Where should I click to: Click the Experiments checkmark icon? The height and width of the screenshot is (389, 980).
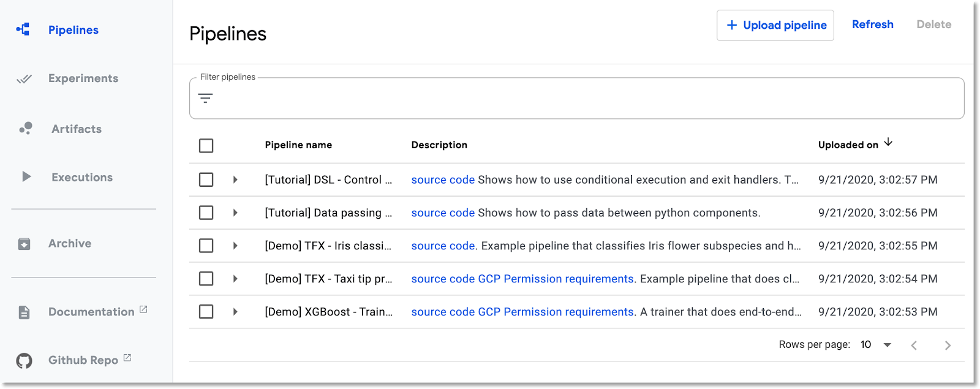coord(24,79)
